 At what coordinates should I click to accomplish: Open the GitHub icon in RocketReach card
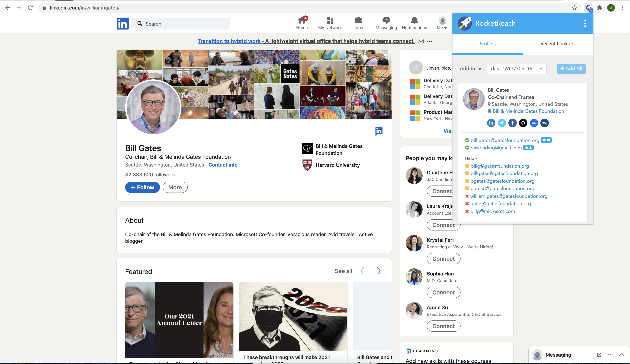pyautogui.click(x=523, y=123)
